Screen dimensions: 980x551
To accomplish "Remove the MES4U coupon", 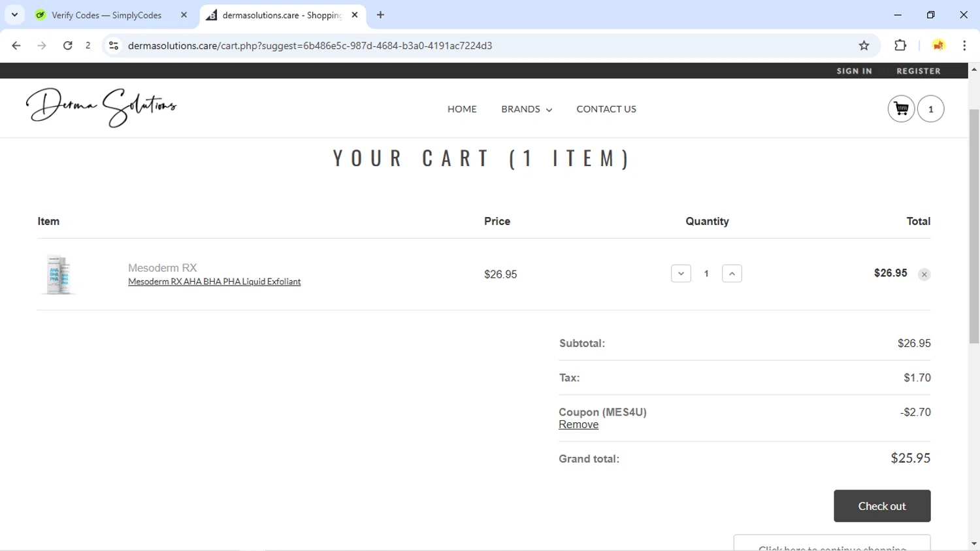I will coord(578,425).
